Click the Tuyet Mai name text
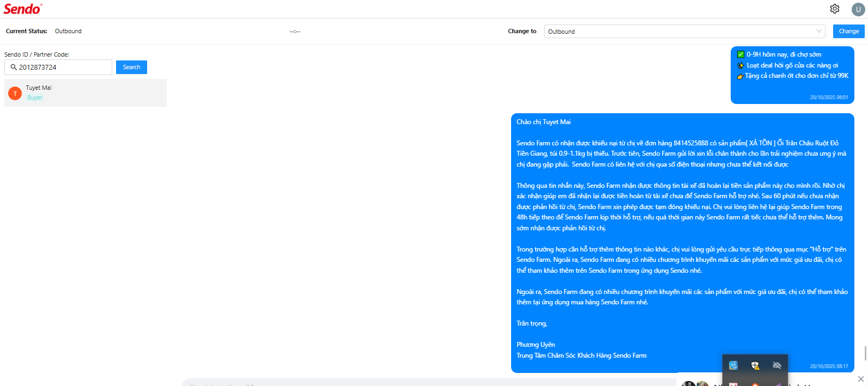This screenshot has height=386, width=868. (x=39, y=88)
